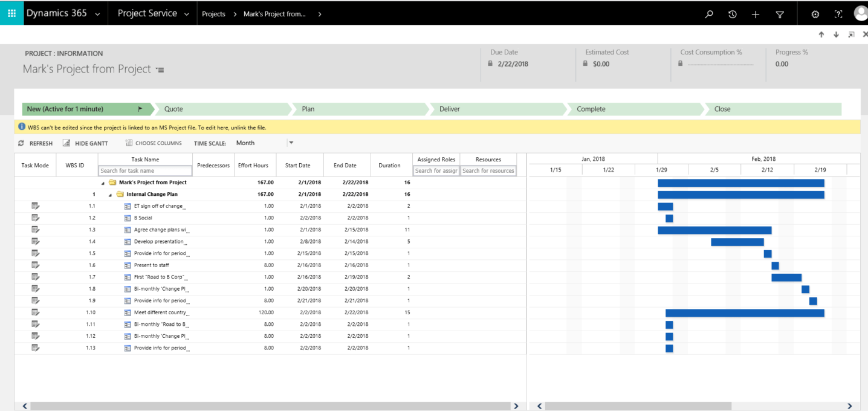Viewport: 868px width, 411px height.
Task: Click the Effort Hours column header
Action: point(253,166)
